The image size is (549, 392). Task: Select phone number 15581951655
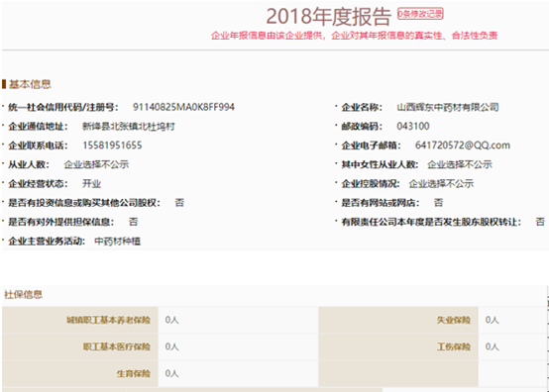coord(112,146)
